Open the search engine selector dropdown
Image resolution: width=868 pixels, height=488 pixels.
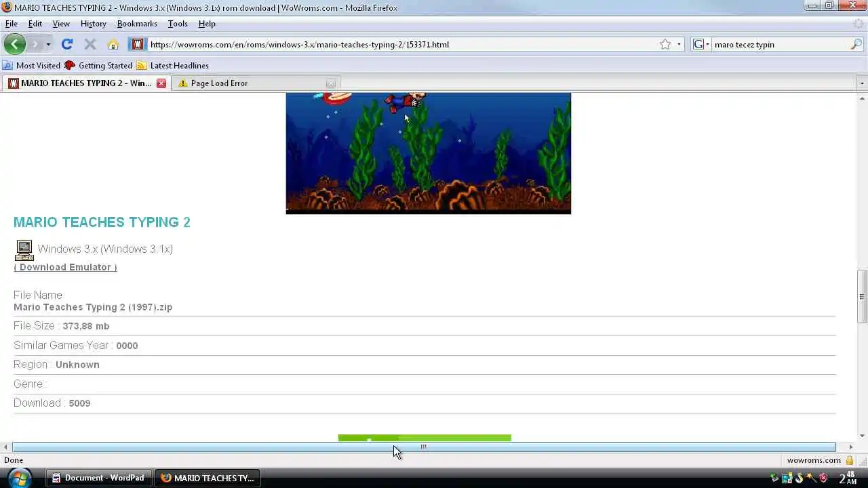click(701, 44)
